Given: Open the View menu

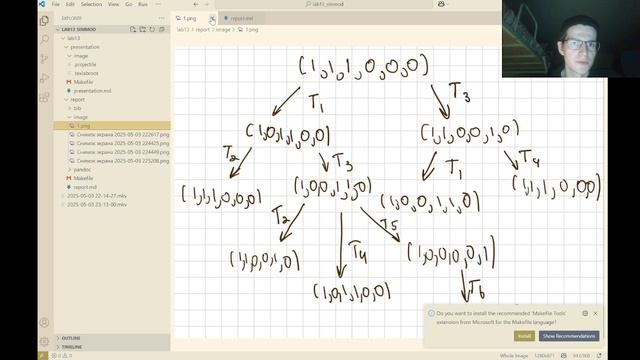Looking at the screenshot, I should click(113, 4).
